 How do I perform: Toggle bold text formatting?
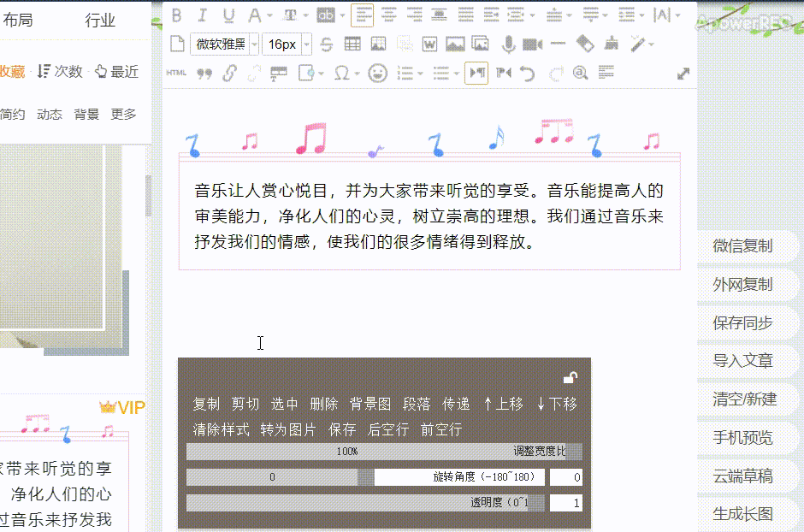click(177, 15)
